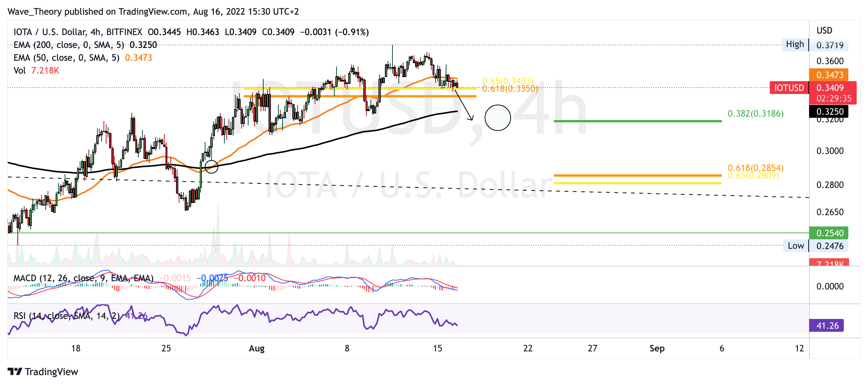
Task: Click the 0.618(0.2854) Fibonacci label
Action: 755,168
